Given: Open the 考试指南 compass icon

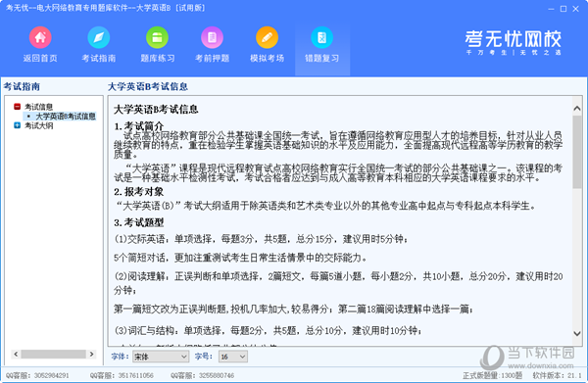Looking at the screenshot, I should pyautogui.click(x=99, y=37).
